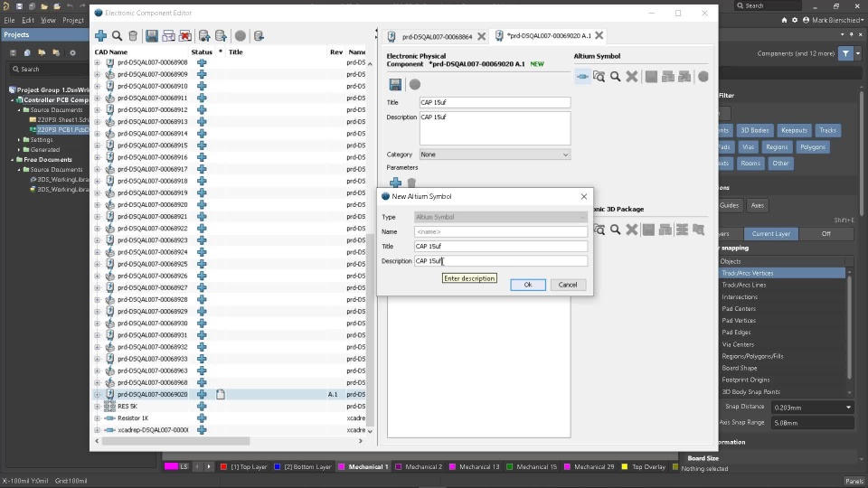Open the Panels button
Image resolution: width=868 pixels, height=488 pixels.
point(854,481)
